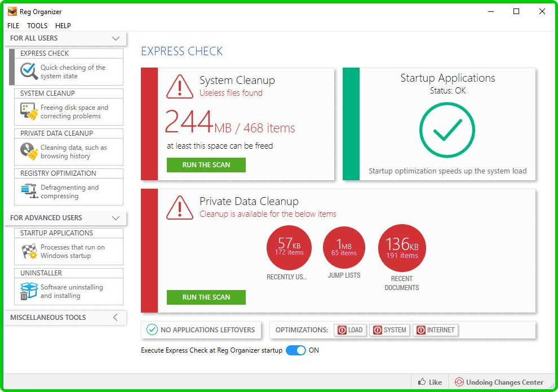This screenshot has height=392, width=558.
Task: Click the 'Useless files found' text
Action: (231, 93)
